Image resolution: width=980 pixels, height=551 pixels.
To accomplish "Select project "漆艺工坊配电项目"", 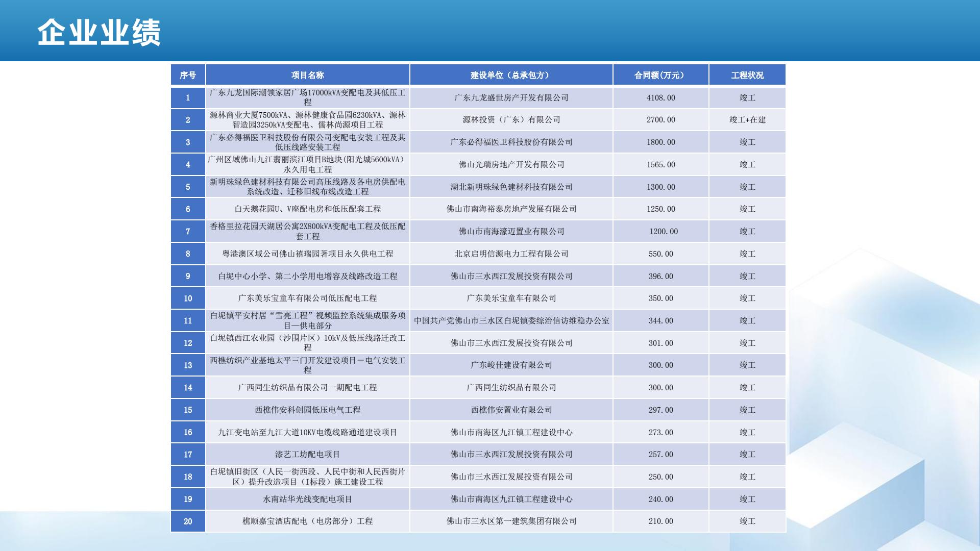I will click(x=308, y=454).
